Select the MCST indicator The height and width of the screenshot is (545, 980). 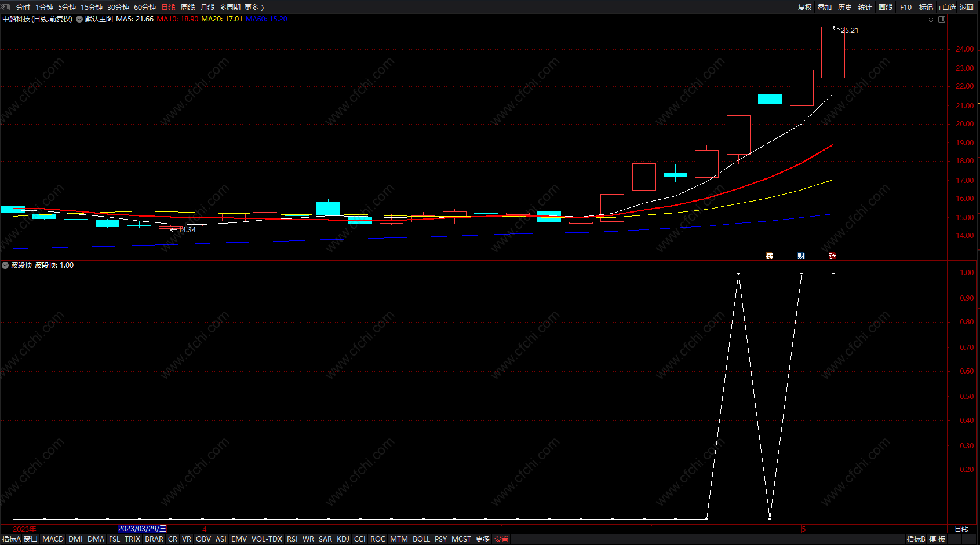(461, 539)
